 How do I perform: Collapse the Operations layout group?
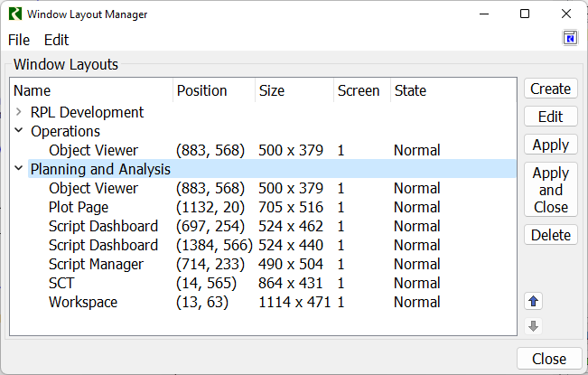tap(19, 131)
